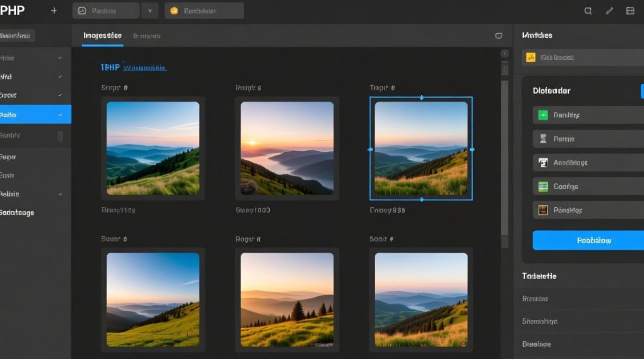
Task: Click the green square icon in right panel list
Action: tap(543, 115)
